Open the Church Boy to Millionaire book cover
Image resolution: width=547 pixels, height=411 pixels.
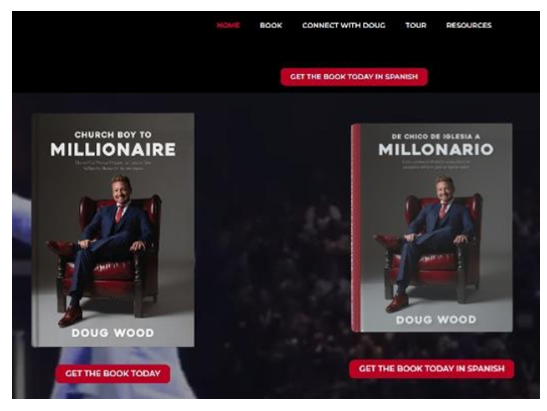[x=113, y=230]
